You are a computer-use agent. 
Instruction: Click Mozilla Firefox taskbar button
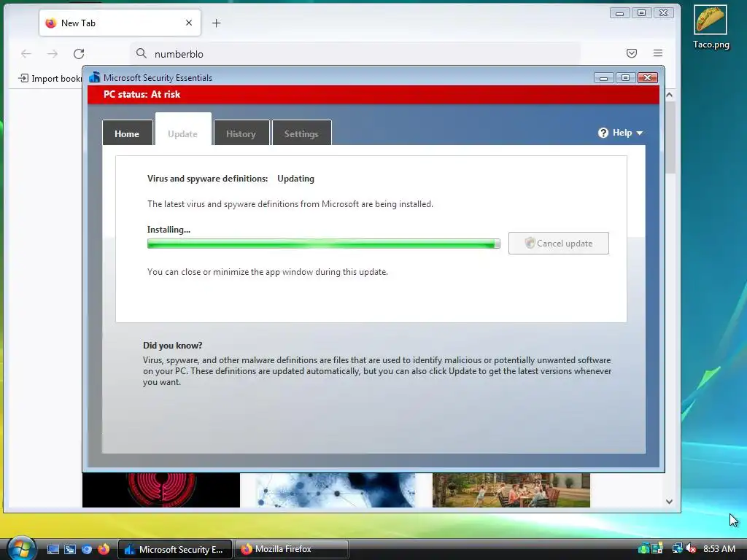[x=292, y=549]
